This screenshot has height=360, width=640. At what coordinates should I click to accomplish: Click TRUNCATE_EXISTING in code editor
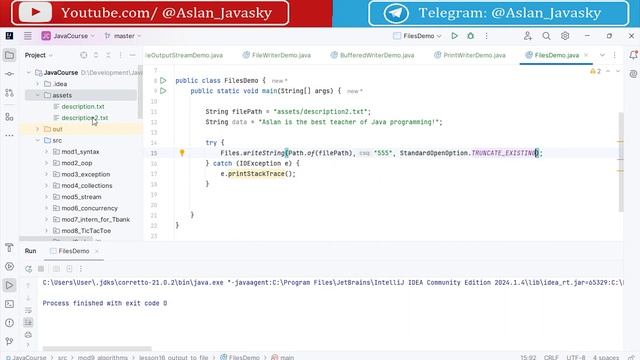[x=503, y=153]
